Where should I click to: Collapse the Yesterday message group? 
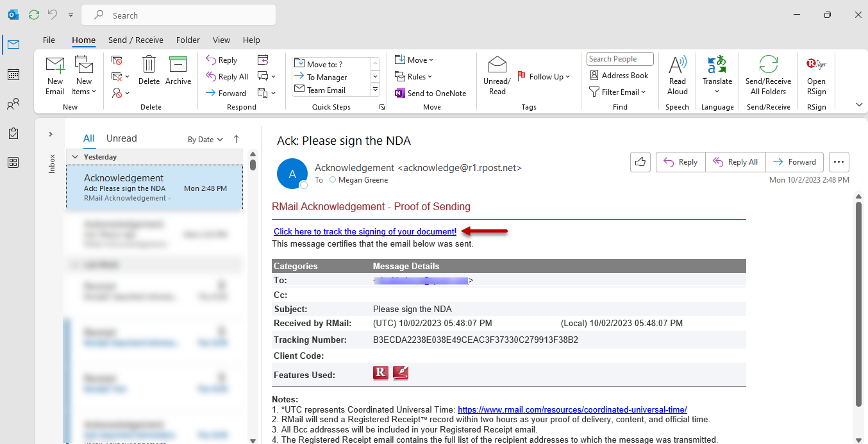tap(75, 157)
